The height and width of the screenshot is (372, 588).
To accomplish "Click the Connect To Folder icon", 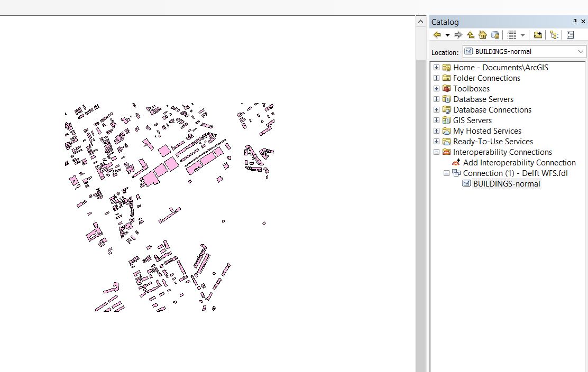I will click(x=538, y=35).
